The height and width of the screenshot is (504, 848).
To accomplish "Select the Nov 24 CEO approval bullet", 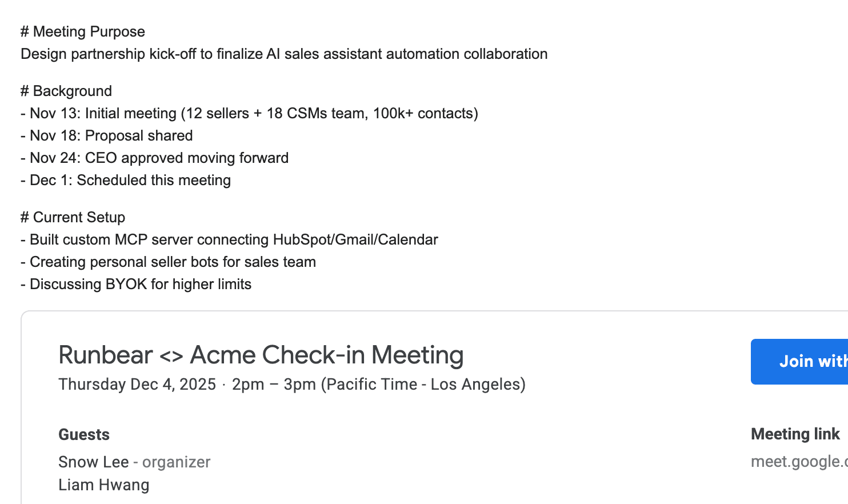I will pyautogui.click(x=154, y=158).
